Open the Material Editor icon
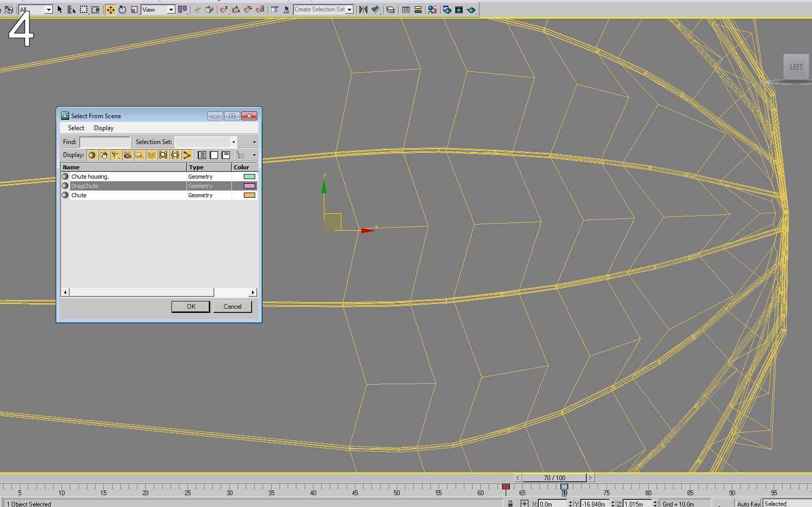This screenshot has width=812, height=507. [432, 9]
